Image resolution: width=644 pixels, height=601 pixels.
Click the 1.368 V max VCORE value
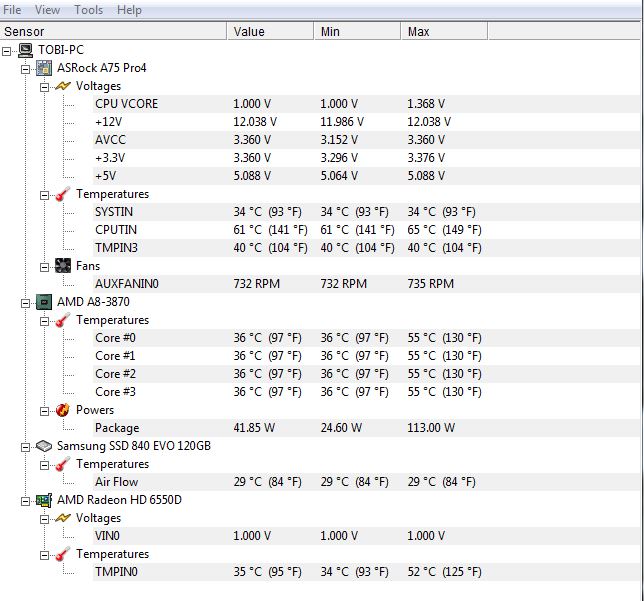point(426,104)
